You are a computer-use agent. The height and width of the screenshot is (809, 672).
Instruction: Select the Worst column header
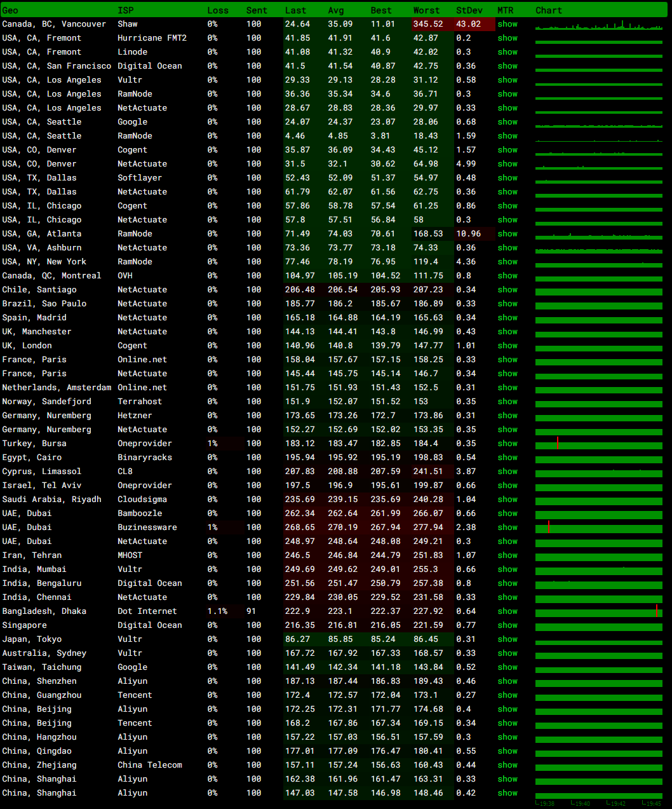pos(426,10)
